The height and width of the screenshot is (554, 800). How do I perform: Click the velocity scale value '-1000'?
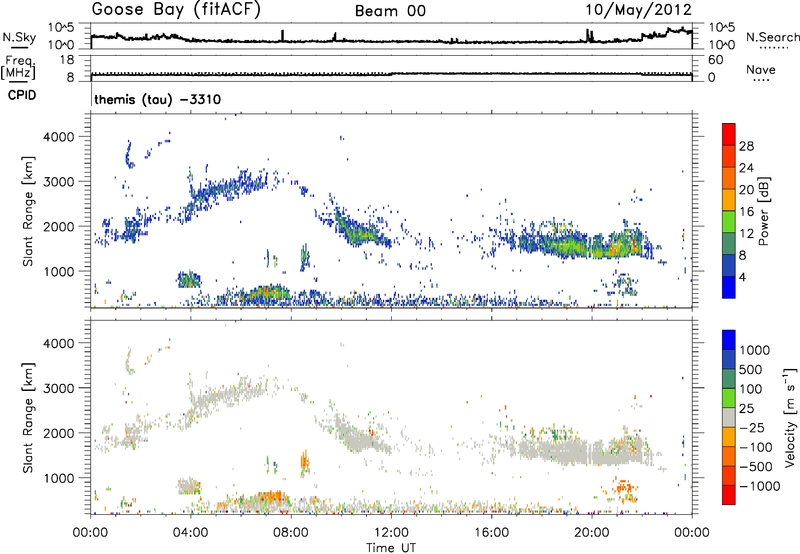pos(759,486)
